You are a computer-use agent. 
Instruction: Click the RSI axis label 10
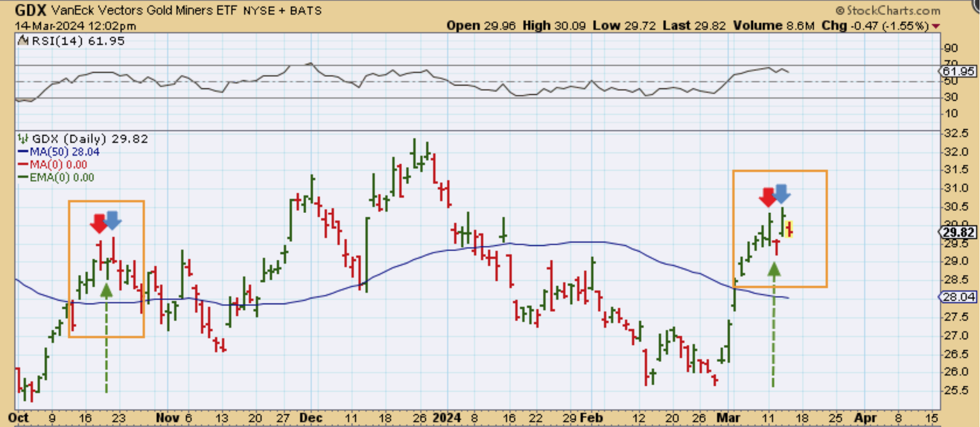click(x=950, y=114)
